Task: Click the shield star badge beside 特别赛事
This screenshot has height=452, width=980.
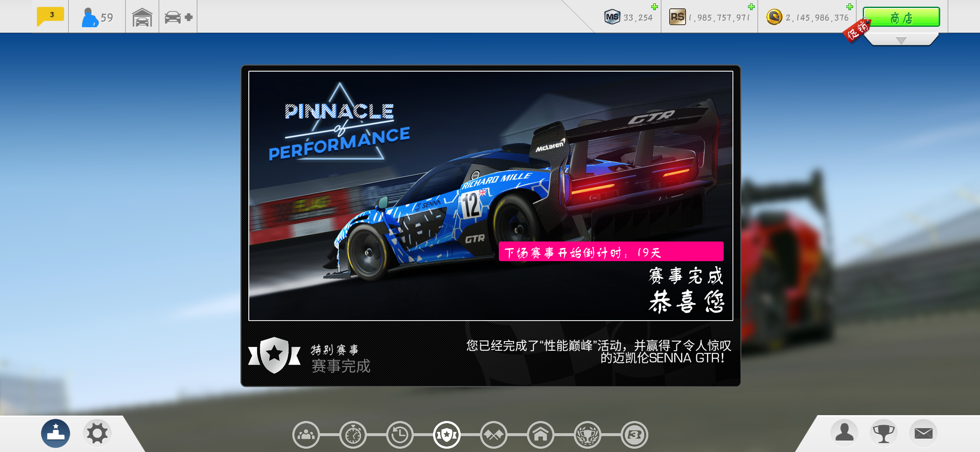Action: click(x=274, y=355)
